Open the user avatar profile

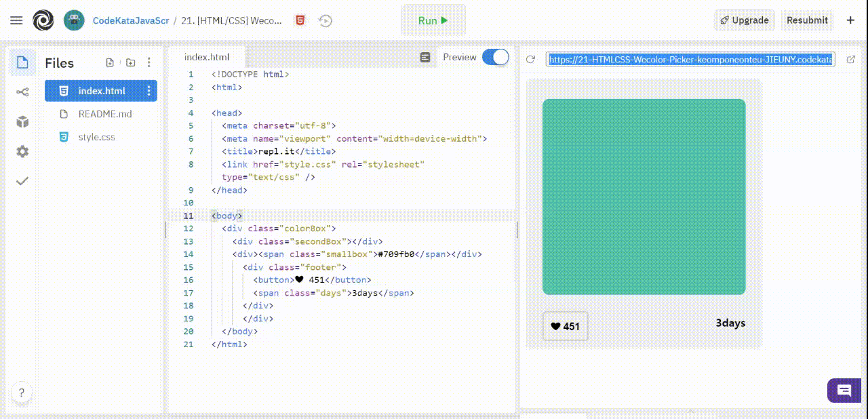74,20
